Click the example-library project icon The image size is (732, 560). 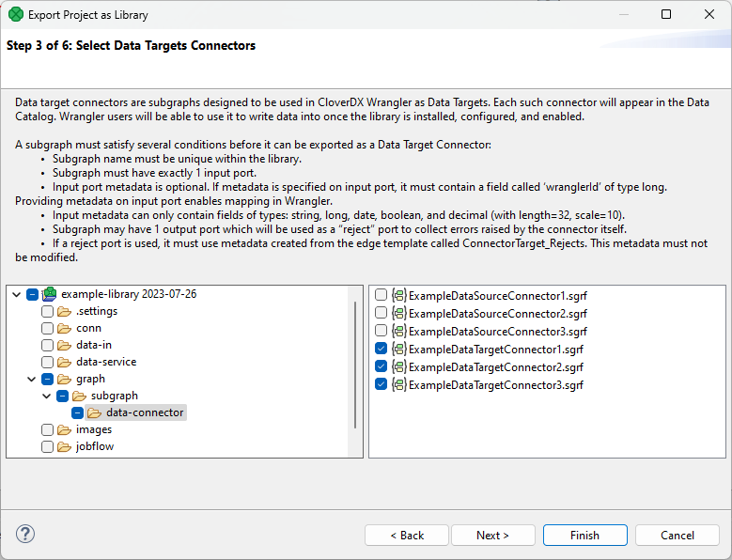coord(49,295)
